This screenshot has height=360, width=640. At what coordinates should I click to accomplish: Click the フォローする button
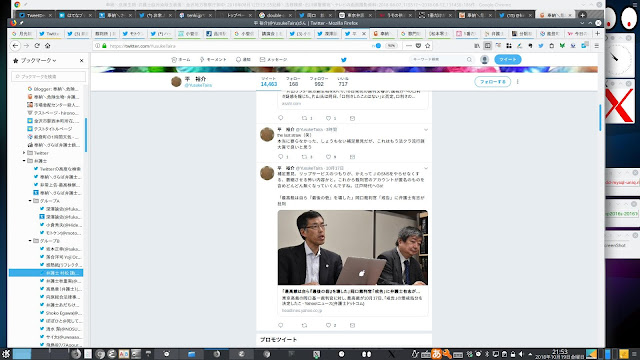pyautogui.click(x=492, y=82)
